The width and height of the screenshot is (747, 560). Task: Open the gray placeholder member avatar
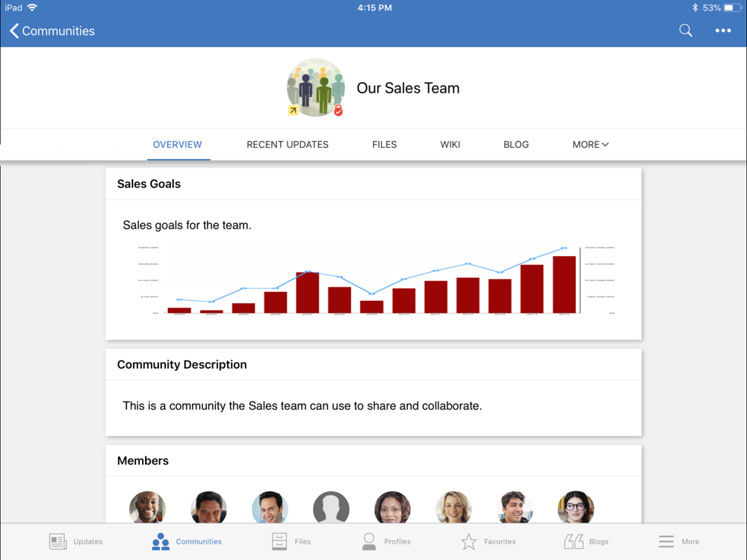point(331,508)
